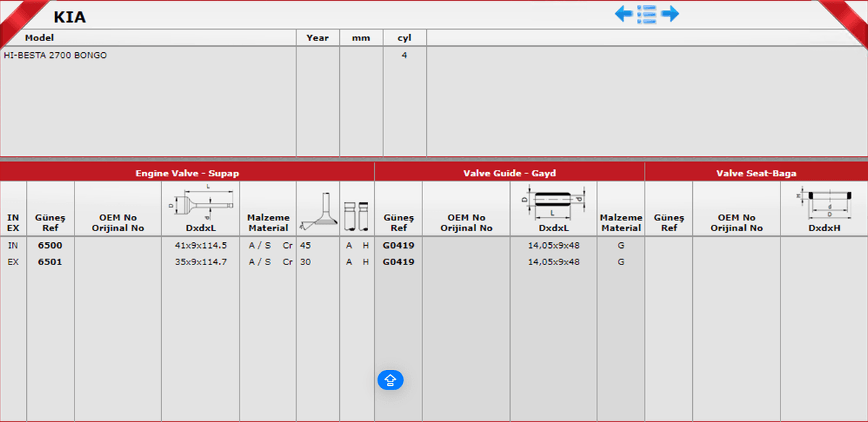Image resolution: width=868 pixels, height=422 pixels.
Task: Click OEM No header under Valve Guide
Action: coord(467,223)
